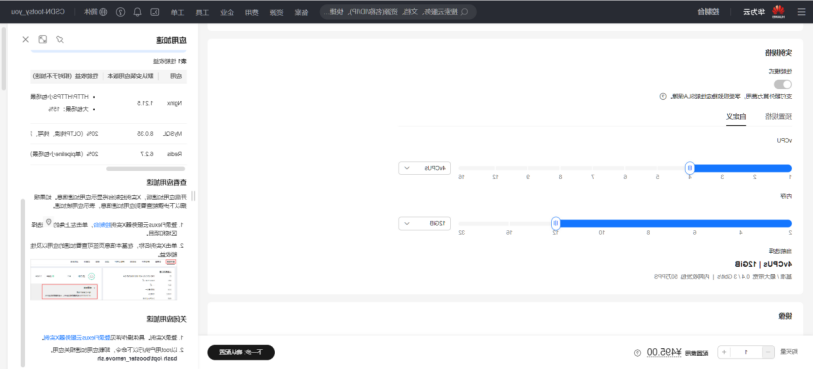Open the 4vCPUs dropdown

(x=424, y=168)
